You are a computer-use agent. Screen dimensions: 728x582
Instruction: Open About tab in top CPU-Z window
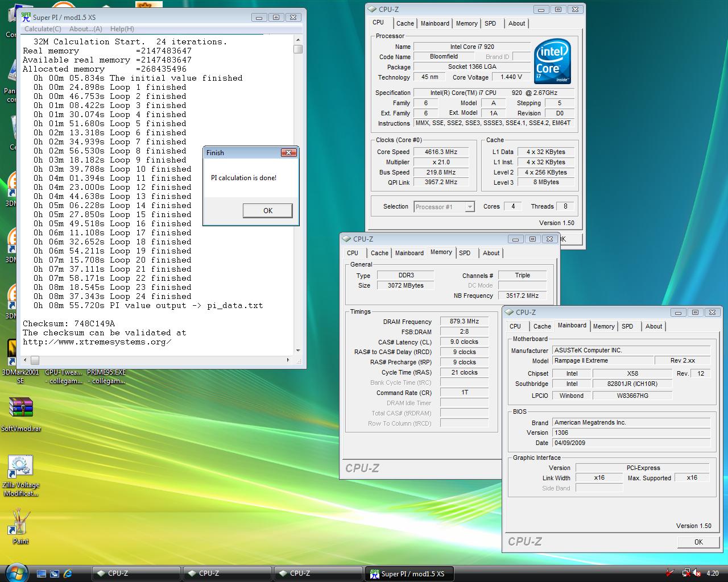(x=516, y=23)
